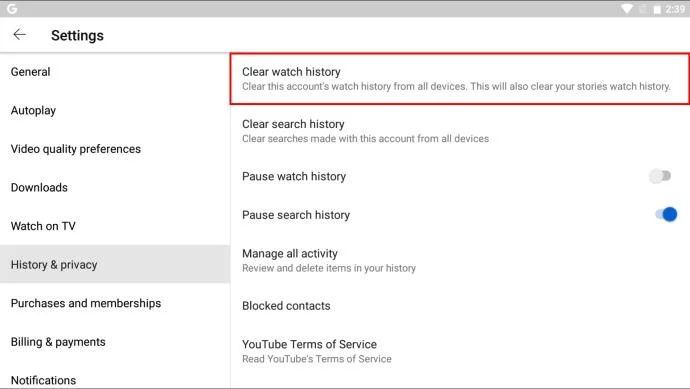Enable the Pause watch history switch

[x=660, y=176]
